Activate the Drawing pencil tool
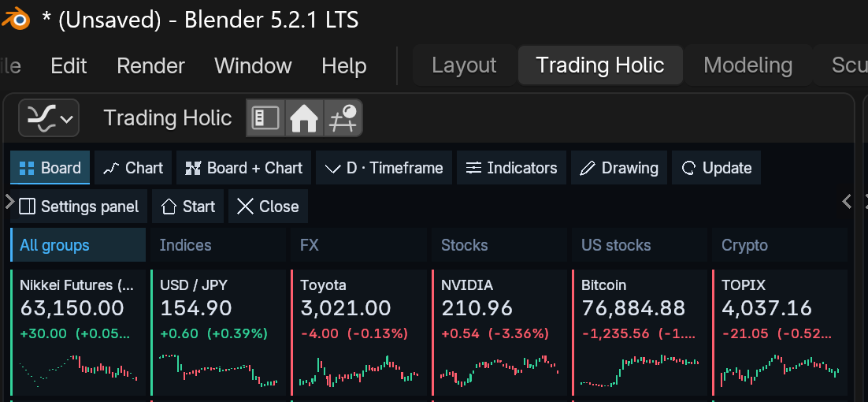 (619, 168)
